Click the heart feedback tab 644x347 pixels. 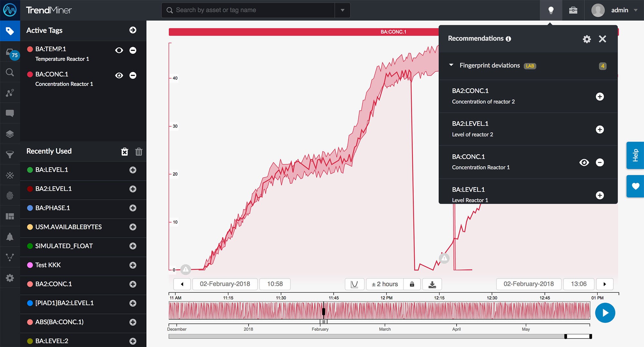click(x=635, y=186)
